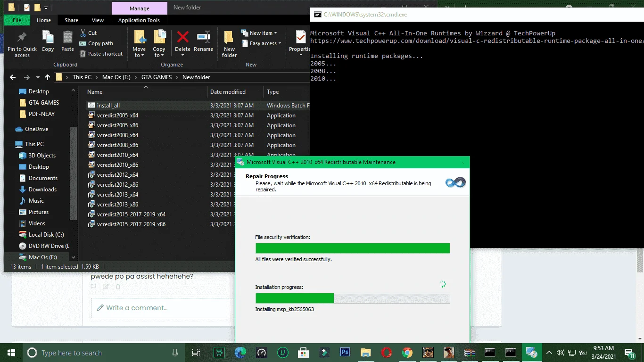Select Local Disk (C:) in navigation pane

tap(46, 235)
